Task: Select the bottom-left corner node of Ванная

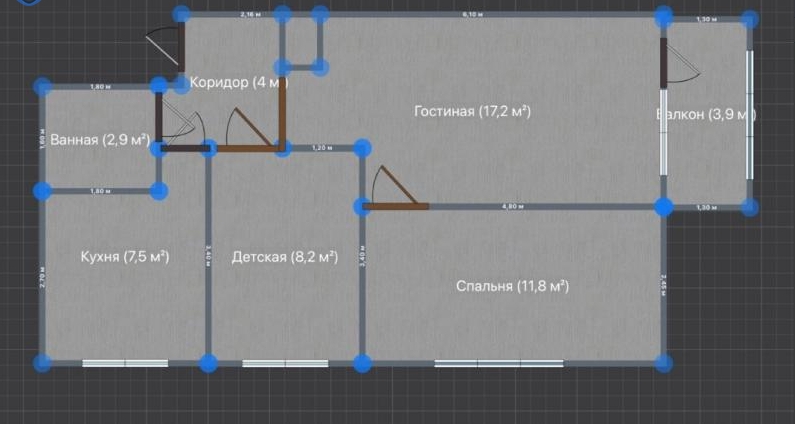Action: [x=43, y=191]
